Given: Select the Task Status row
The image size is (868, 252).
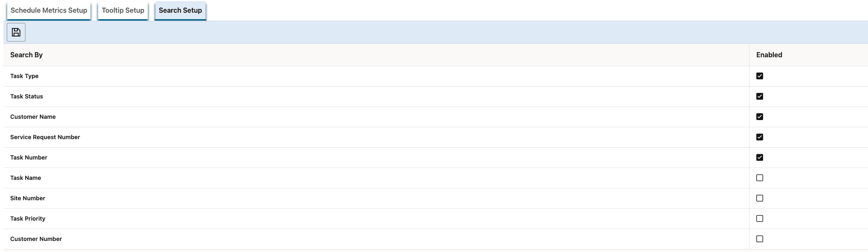Looking at the screenshot, I should coord(26,96).
